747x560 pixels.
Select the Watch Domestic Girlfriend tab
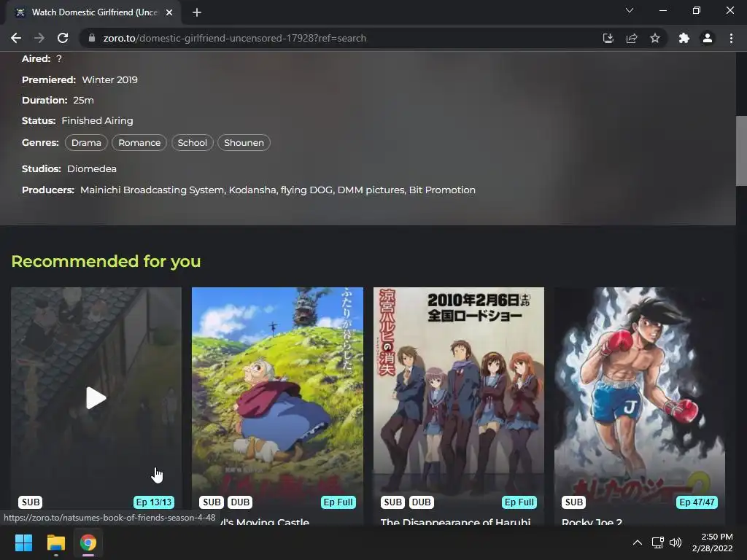click(94, 12)
